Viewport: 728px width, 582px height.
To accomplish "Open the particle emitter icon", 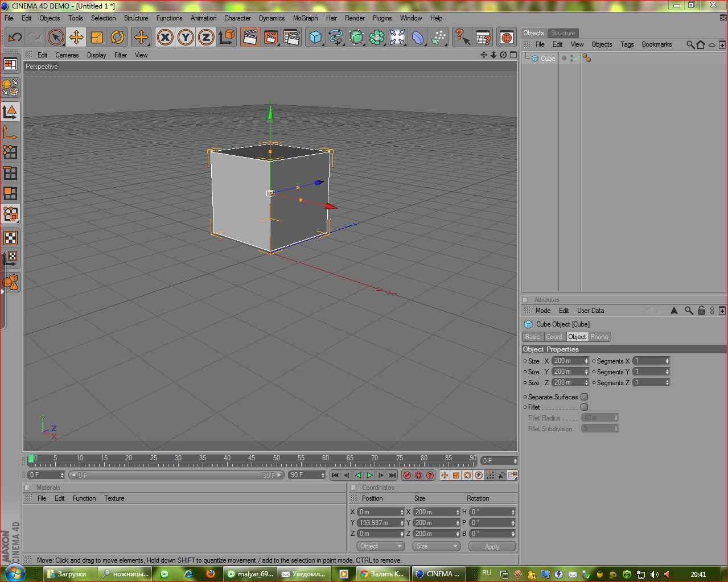I will tap(438, 38).
